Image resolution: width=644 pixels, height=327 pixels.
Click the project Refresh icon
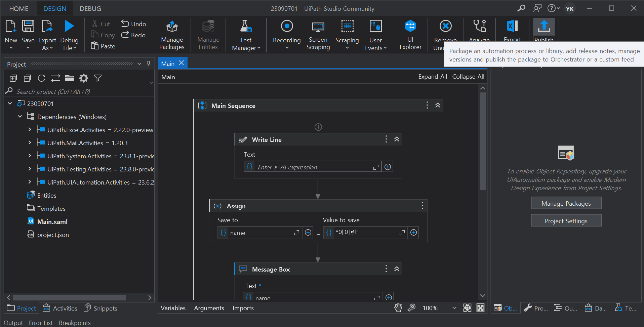(41, 78)
